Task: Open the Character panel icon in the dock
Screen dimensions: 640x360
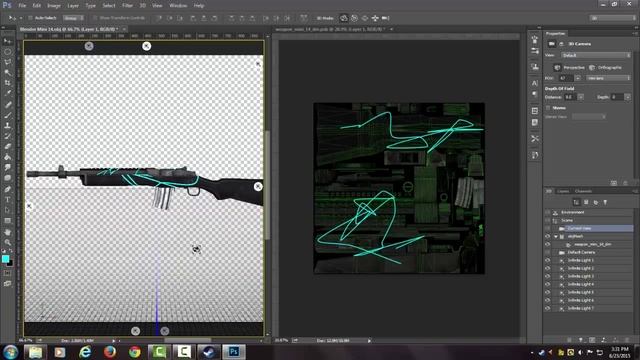Action: (535, 83)
